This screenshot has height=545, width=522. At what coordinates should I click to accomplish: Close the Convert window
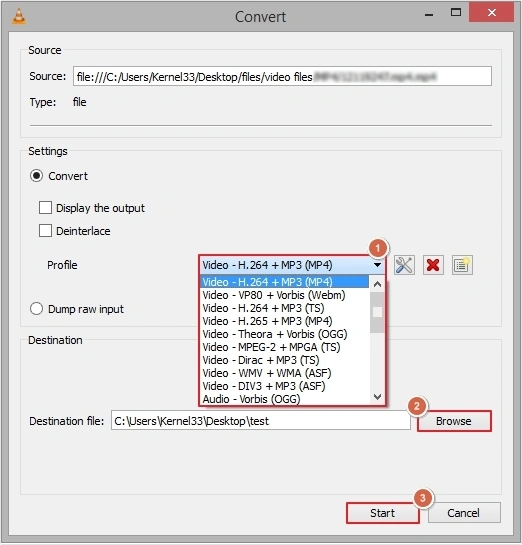[492, 13]
